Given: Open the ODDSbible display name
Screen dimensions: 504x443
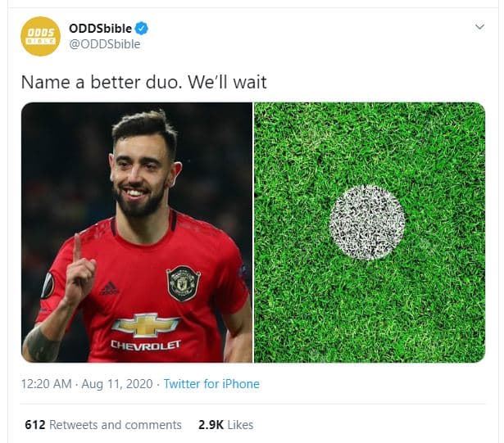Looking at the screenshot, I should (100, 29).
